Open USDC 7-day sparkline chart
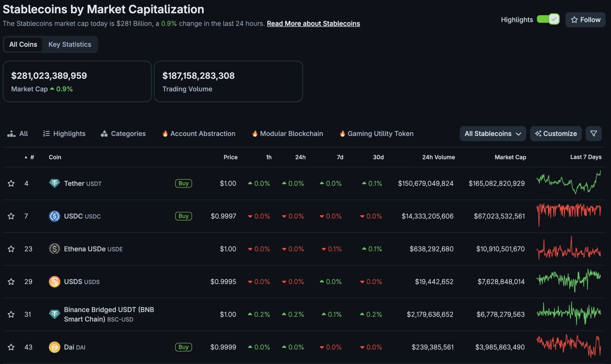The height and width of the screenshot is (364, 611). (x=569, y=215)
